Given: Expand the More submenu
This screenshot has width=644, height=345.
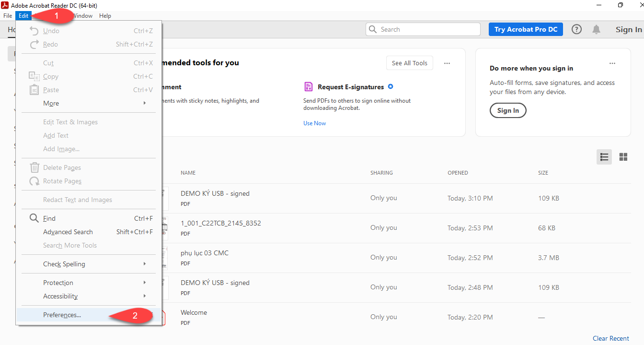Looking at the screenshot, I should [89, 103].
